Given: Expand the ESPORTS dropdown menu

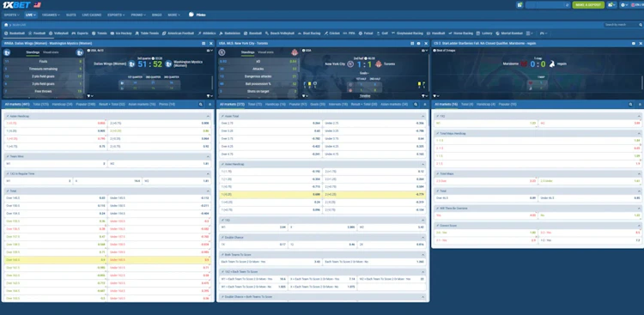Looking at the screenshot, I should pyautogui.click(x=116, y=15).
